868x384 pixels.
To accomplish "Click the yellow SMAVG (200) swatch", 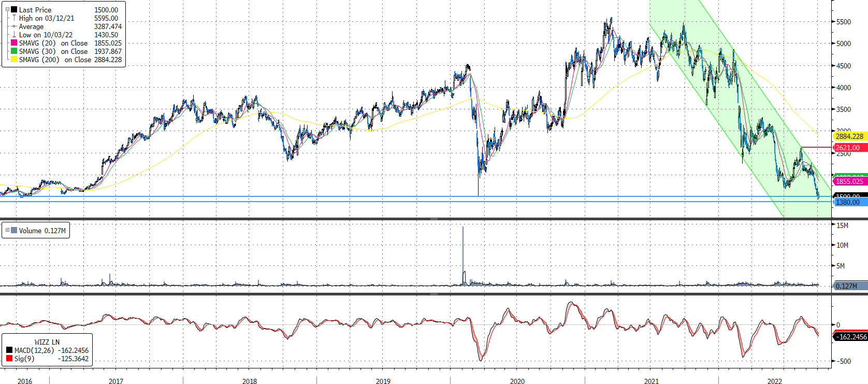I will [x=14, y=59].
